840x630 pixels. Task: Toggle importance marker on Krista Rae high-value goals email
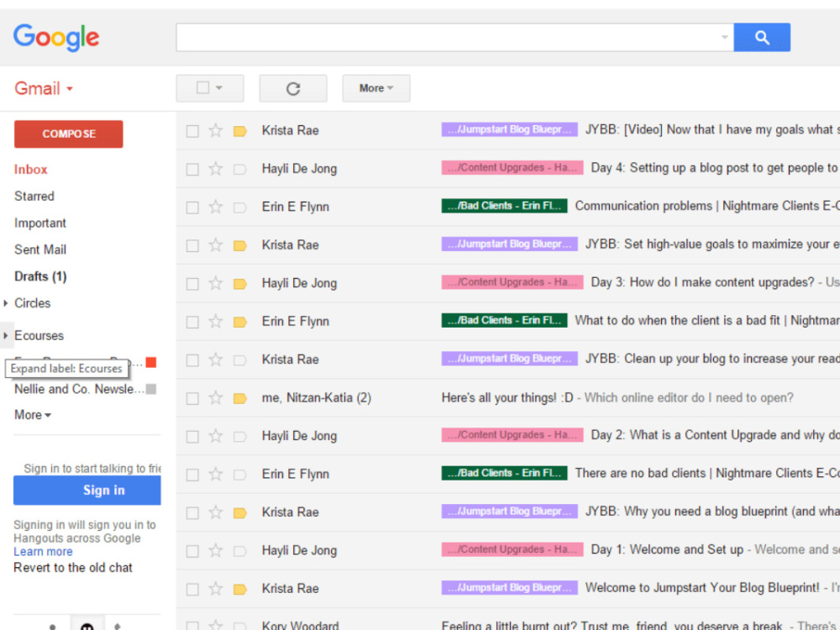[240, 245]
